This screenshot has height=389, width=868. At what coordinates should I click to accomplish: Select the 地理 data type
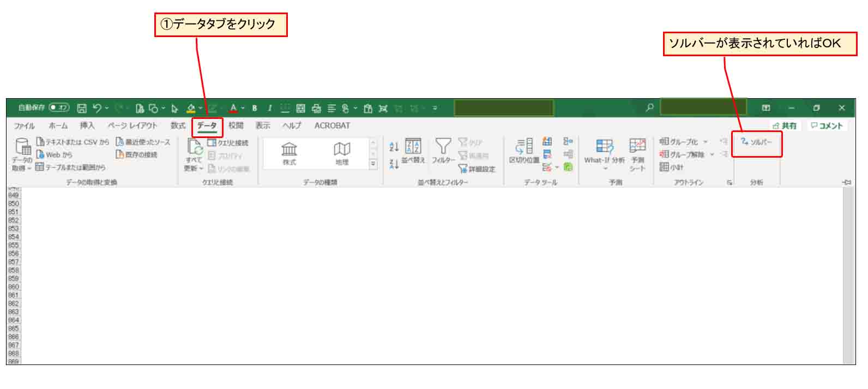pyautogui.click(x=342, y=153)
